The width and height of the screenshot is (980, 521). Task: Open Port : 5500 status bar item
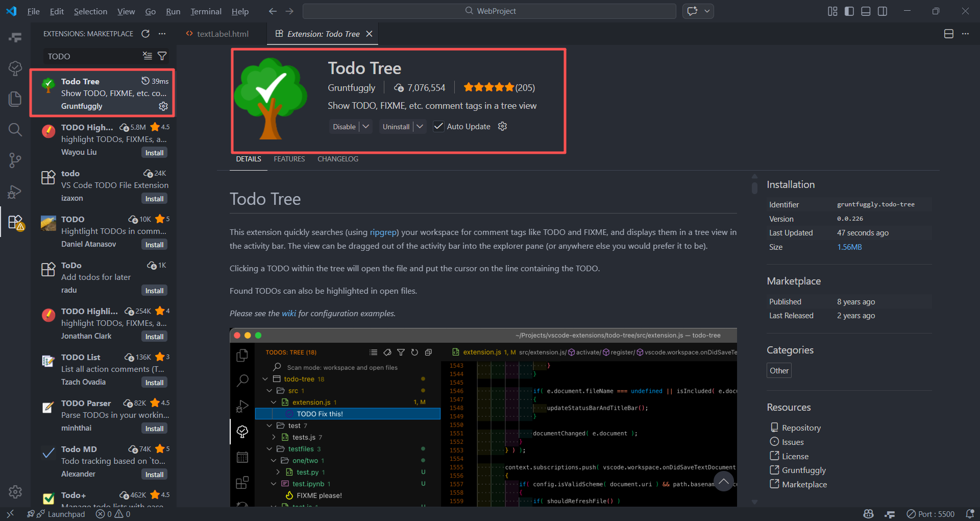pos(930,514)
